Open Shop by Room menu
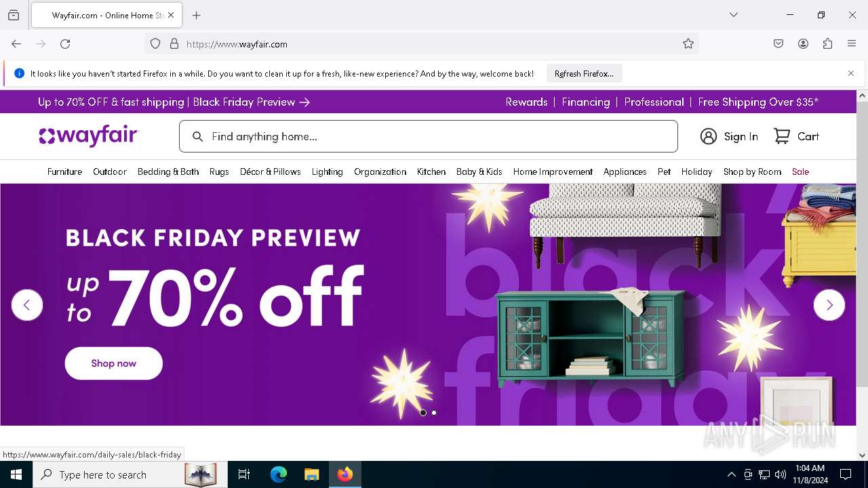Screen dimensions: 868x488 [x=753, y=171]
